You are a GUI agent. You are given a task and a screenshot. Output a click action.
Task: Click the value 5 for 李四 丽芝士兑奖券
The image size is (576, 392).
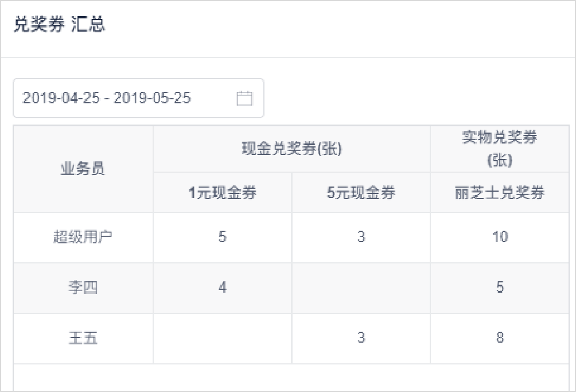499,288
